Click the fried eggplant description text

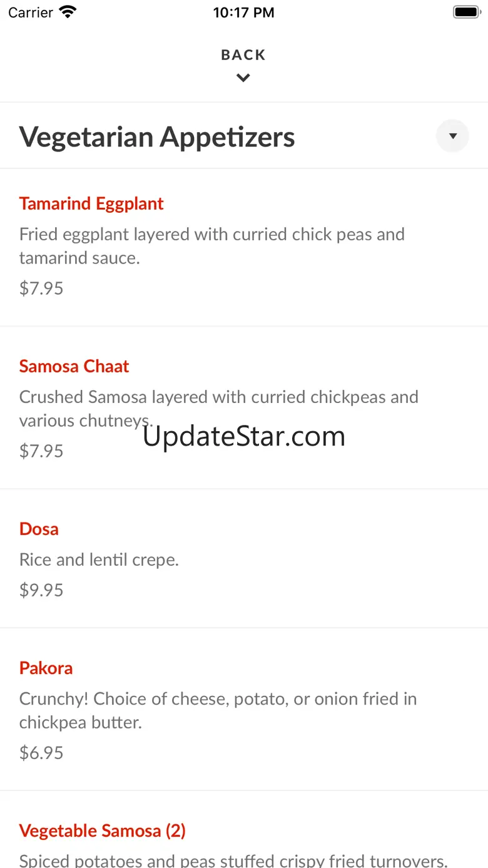(x=211, y=246)
